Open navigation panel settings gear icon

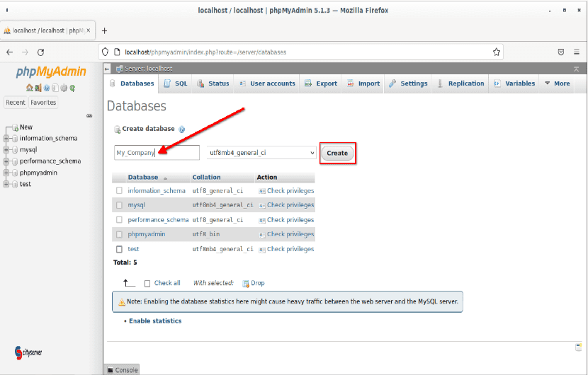(64, 88)
